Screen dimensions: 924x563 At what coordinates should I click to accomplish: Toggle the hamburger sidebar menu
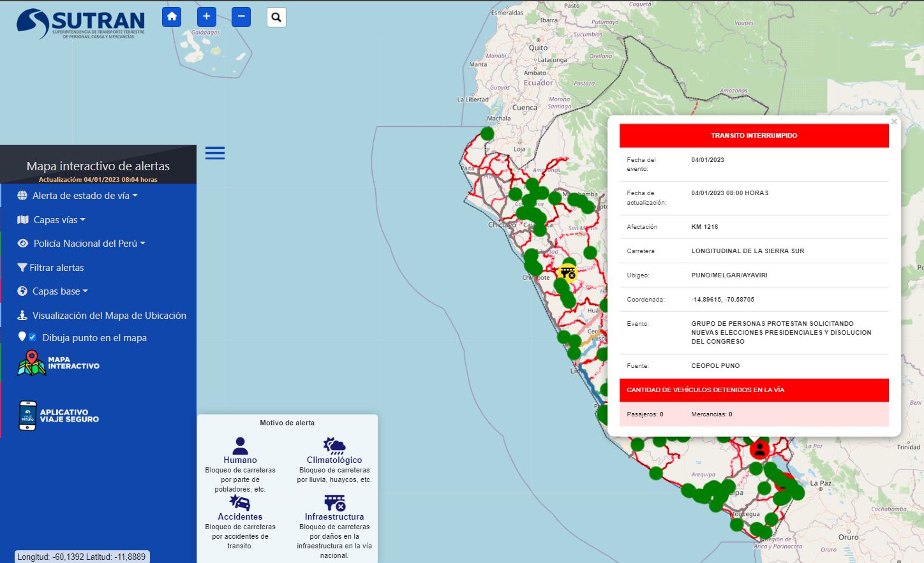215,153
